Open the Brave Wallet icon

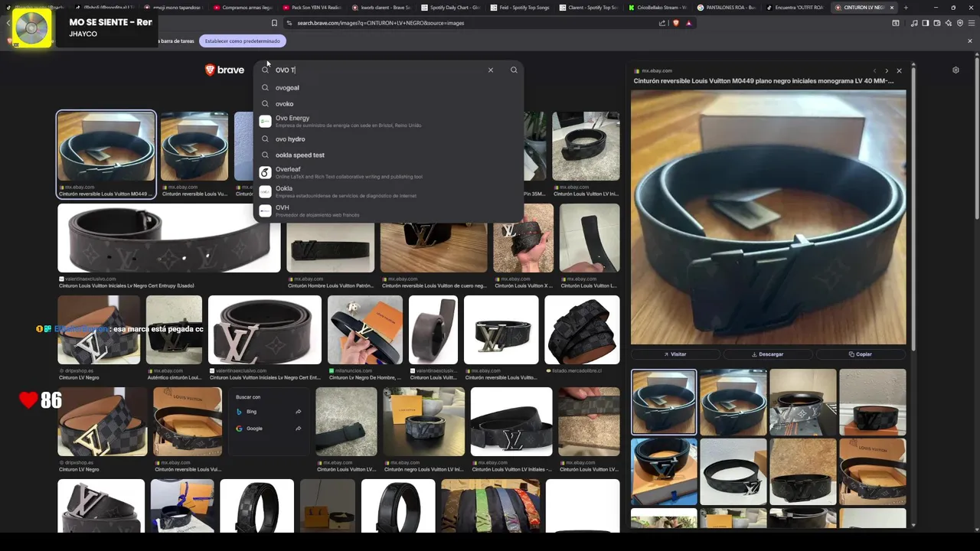(x=937, y=23)
